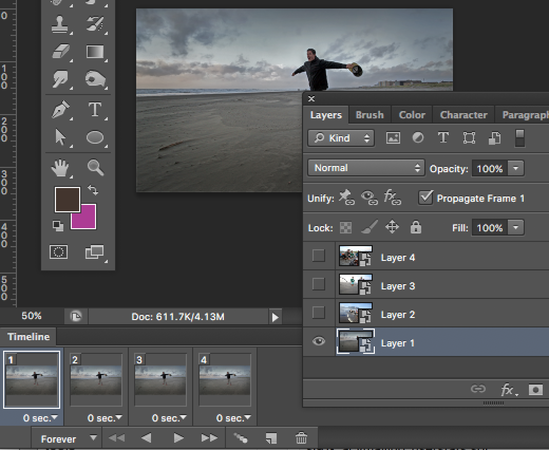Open the Opacity slider dropdown arrow
Screen dimensions: 549x450
click(515, 168)
